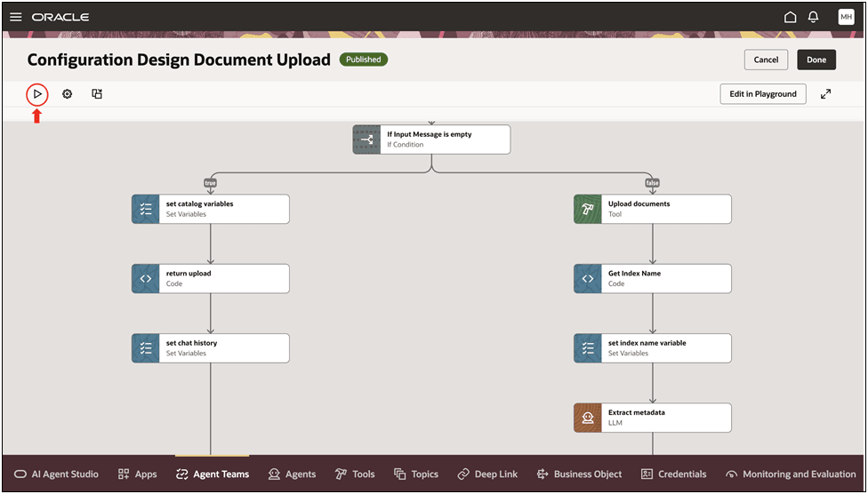
Task: Click the set catalog variables node icon
Action: [146, 209]
